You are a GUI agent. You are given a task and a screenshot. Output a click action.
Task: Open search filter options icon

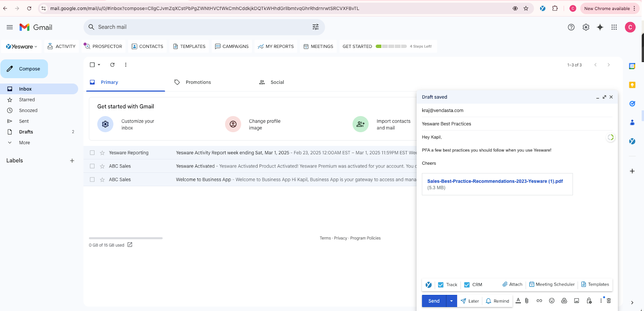coord(316,27)
